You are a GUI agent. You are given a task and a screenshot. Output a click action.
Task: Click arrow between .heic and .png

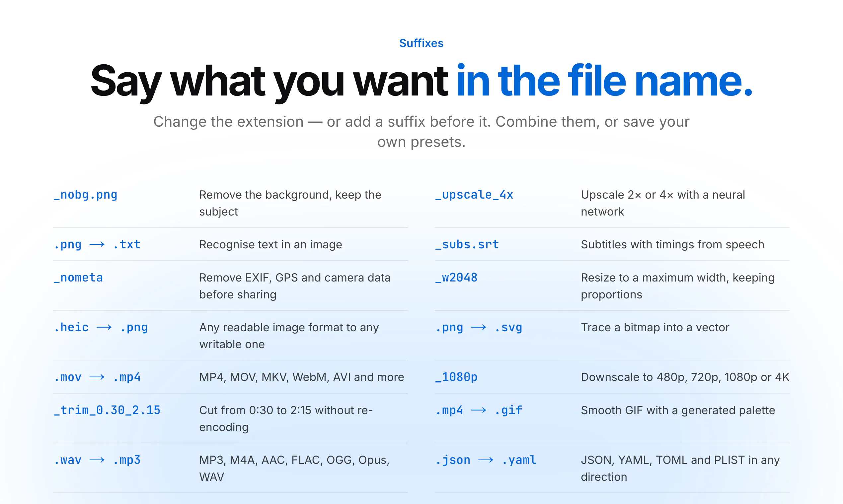(x=104, y=327)
